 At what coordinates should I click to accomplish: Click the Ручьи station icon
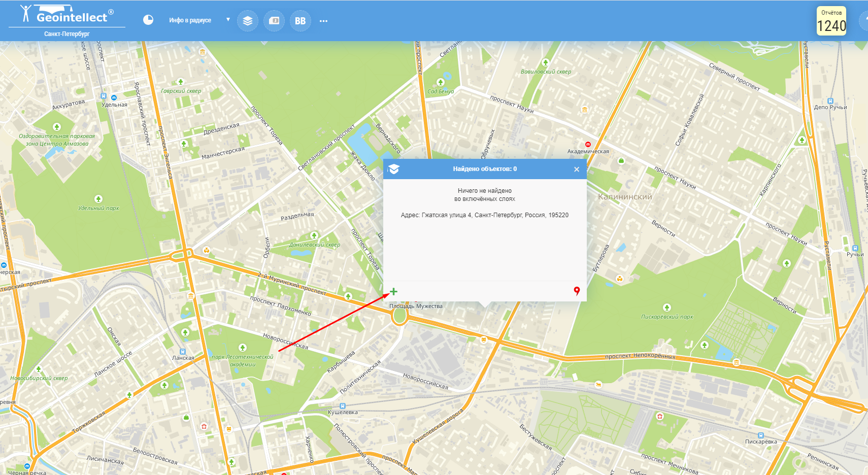point(855,248)
